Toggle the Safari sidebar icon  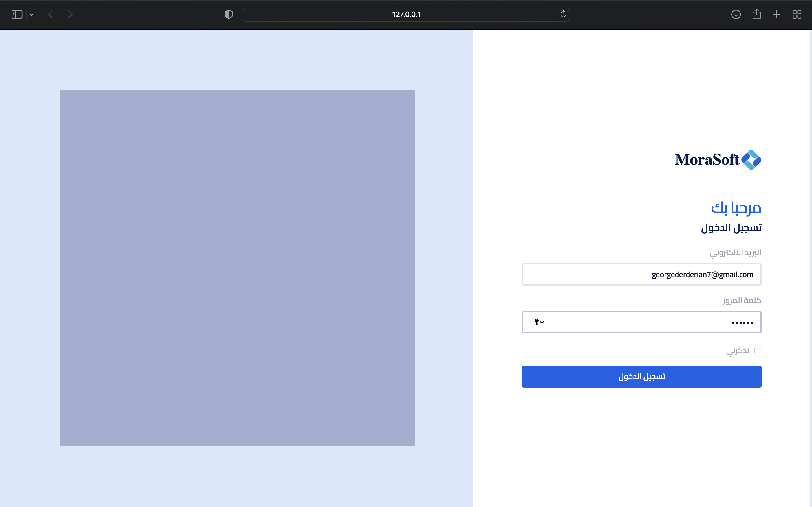click(17, 14)
